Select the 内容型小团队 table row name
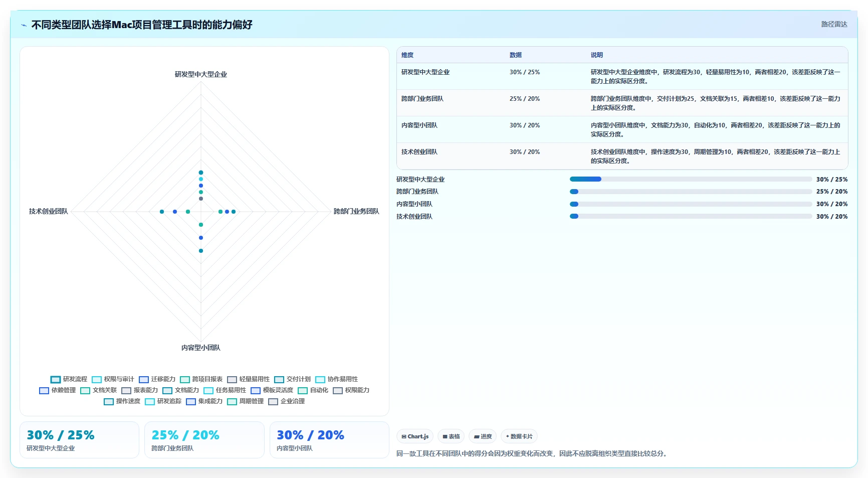 click(x=419, y=125)
